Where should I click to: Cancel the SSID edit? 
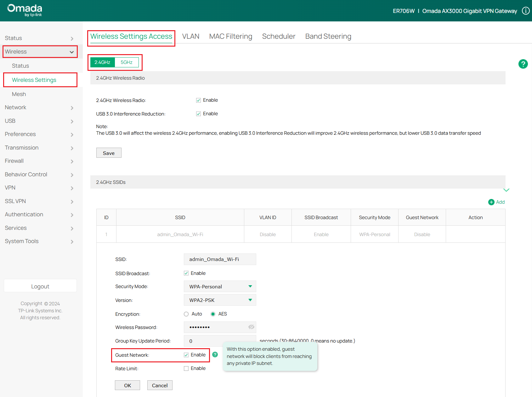point(160,385)
